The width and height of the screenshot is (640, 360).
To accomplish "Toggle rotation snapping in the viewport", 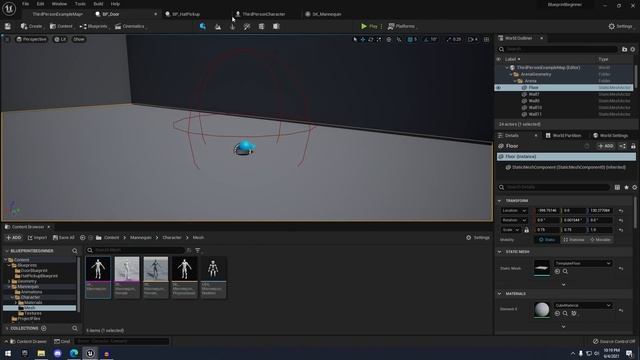I will tap(426, 39).
